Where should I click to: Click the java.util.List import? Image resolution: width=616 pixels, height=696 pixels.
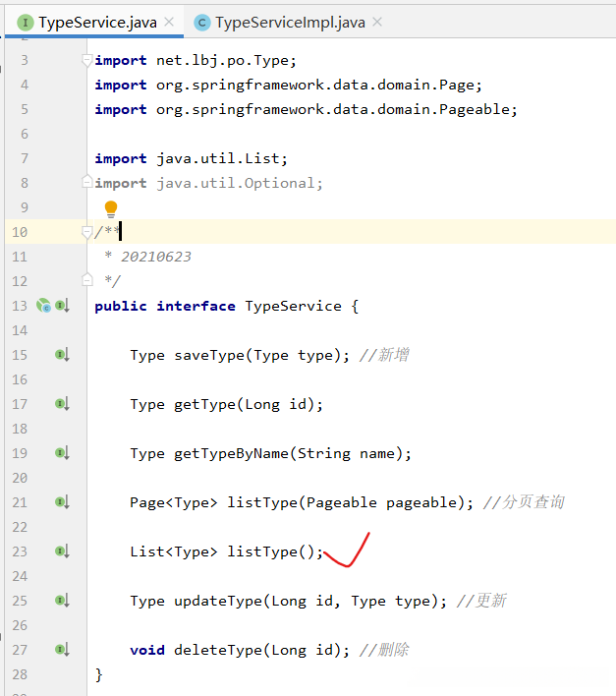point(222,159)
